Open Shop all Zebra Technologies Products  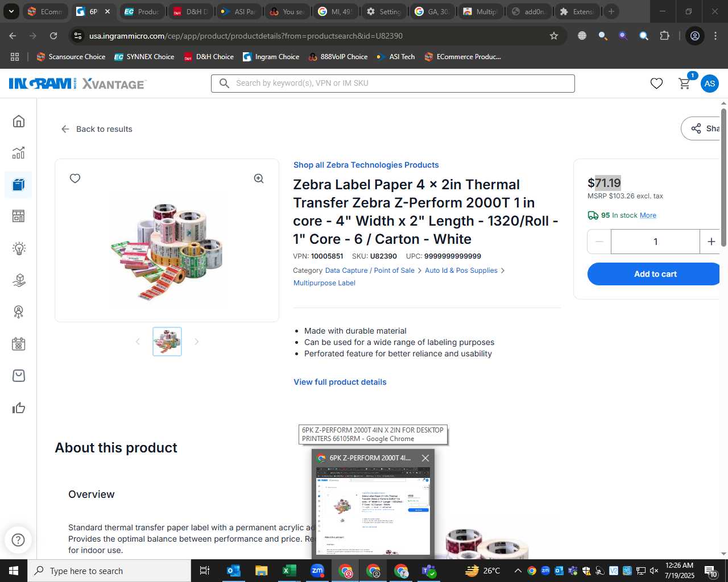point(366,165)
